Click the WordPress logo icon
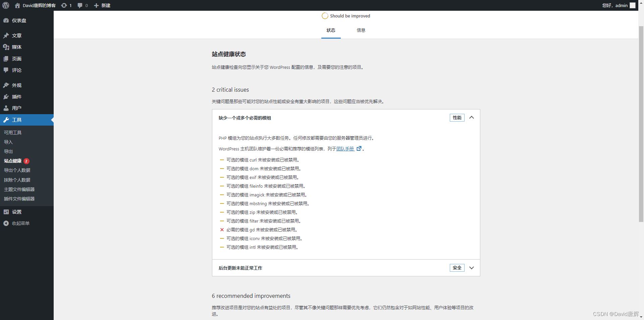Viewport: 644px width, 320px height. click(6, 5)
